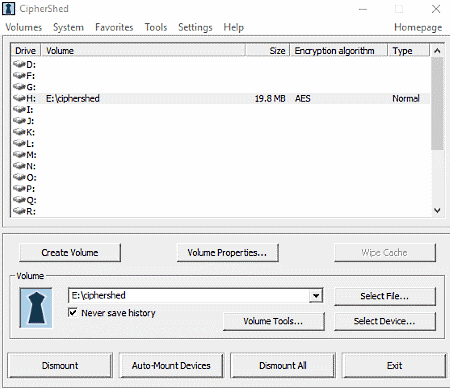
Task: Select drive K: icon in the list
Action: pyautogui.click(x=19, y=132)
